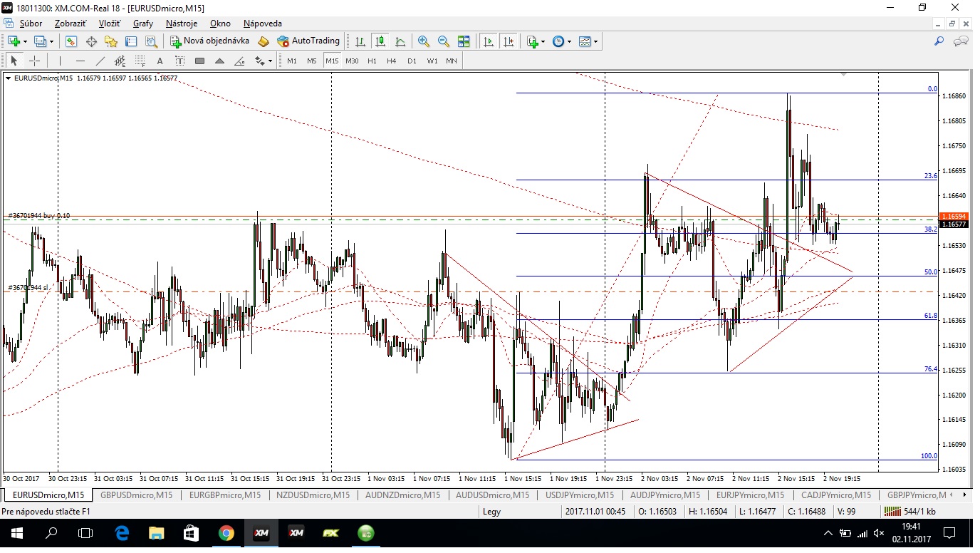Open the Navigator panel star-folder icon

111,41
